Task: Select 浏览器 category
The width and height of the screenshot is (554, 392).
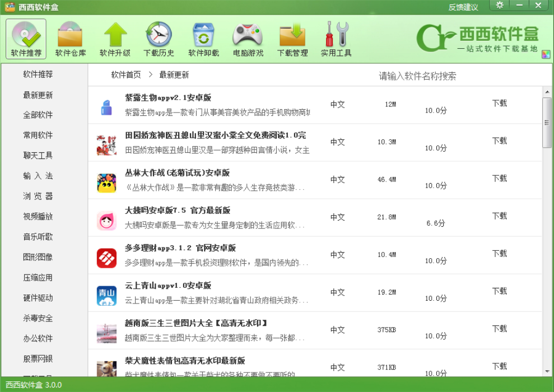Action: click(x=38, y=196)
